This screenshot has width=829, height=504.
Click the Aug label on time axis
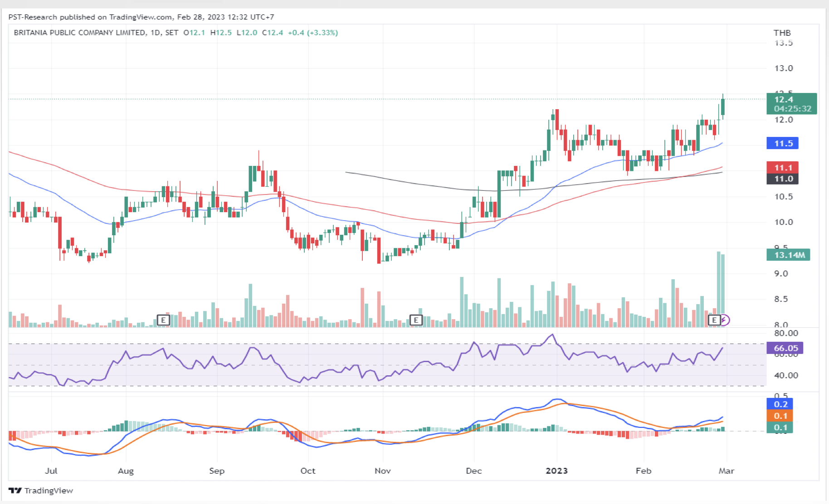coord(126,470)
